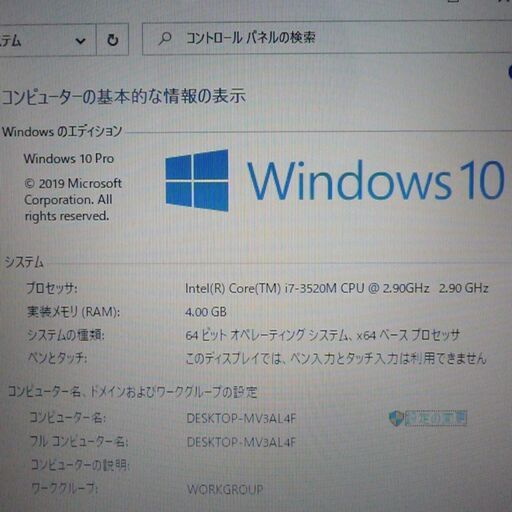Click the コンピューター名、ドメインおよびワークグループの設定 header
Screen dimensions: 512x512
[x=132, y=392]
